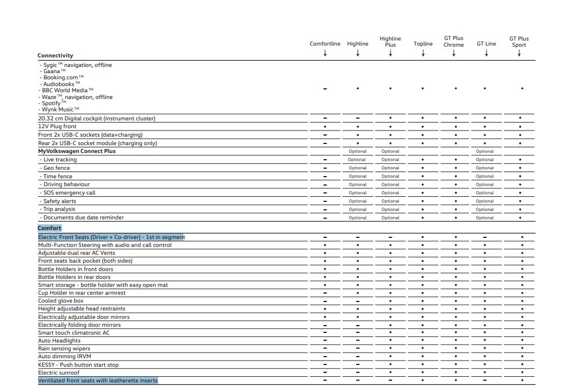Click the 'Booking.com' app entry
The image size is (580, 392).
[62, 78]
